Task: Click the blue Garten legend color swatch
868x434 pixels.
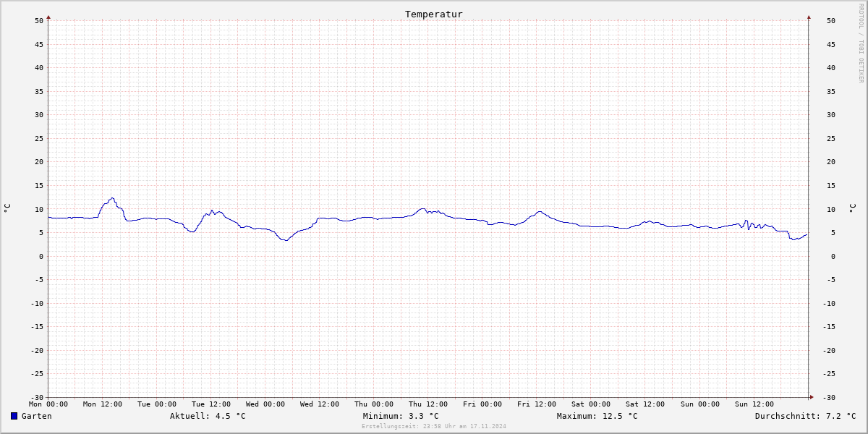Action: 14,416
